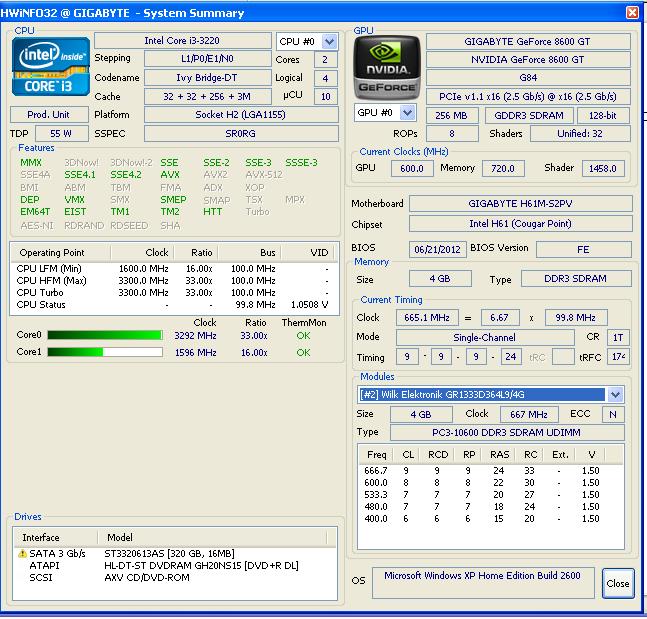Click the Ivy Bridge-DT codename field
647x619 pixels.
coord(208,77)
